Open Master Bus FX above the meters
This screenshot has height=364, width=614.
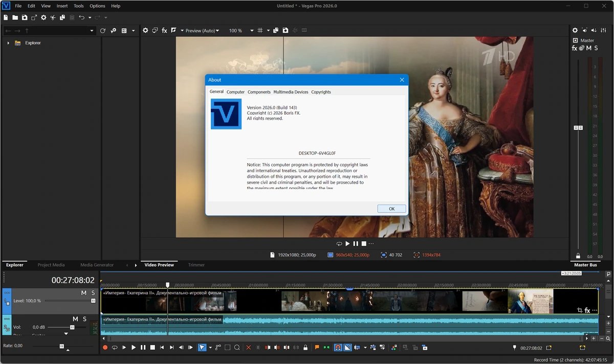[575, 48]
